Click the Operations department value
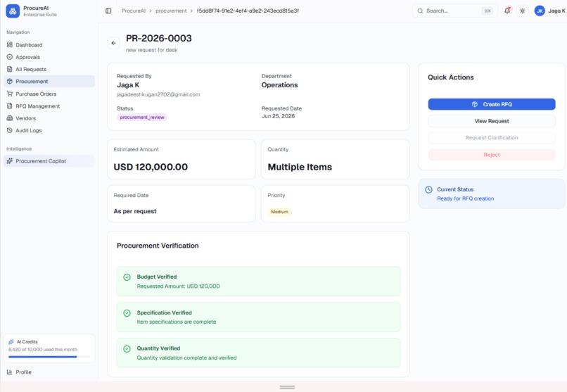This screenshot has width=567, height=392. click(279, 85)
